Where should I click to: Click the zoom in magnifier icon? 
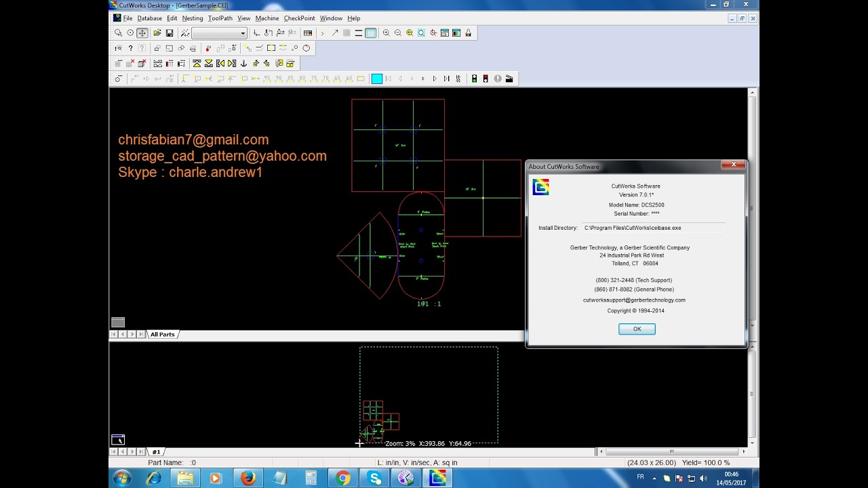tap(387, 33)
